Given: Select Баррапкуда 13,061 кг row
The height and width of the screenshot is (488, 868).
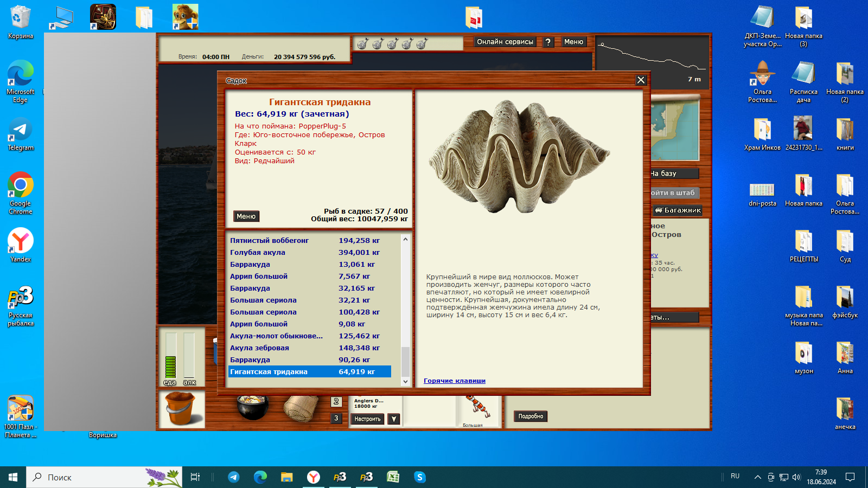Looking at the screenshot, I should [310, 264].
